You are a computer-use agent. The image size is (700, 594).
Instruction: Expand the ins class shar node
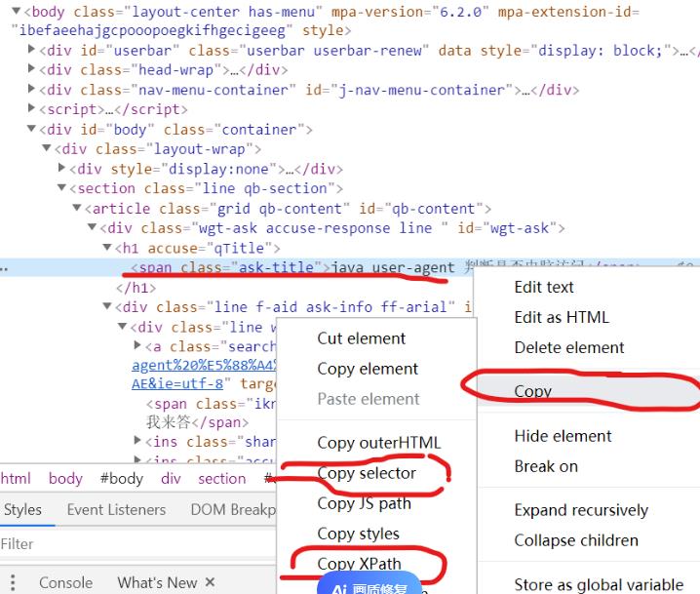pos(137,440)
